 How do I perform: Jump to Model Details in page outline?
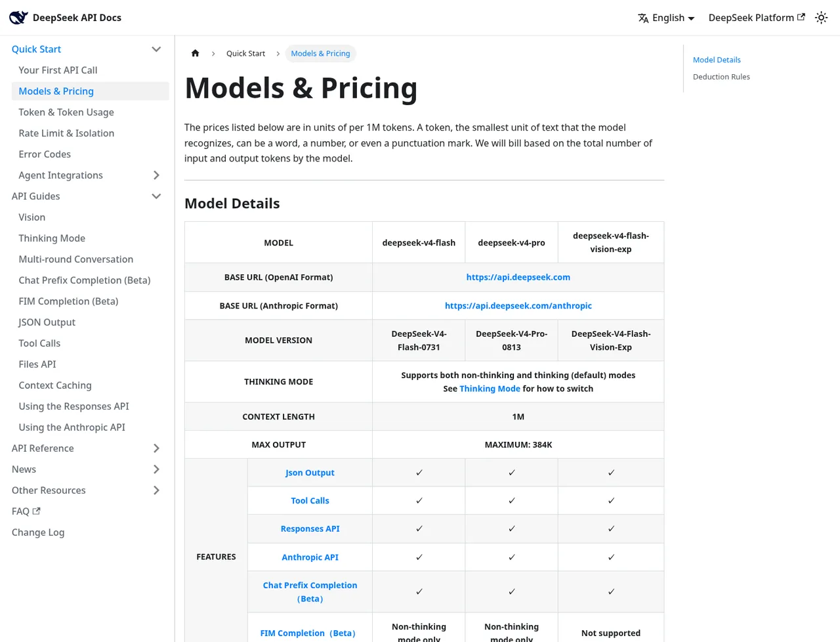tap(717, 60)
